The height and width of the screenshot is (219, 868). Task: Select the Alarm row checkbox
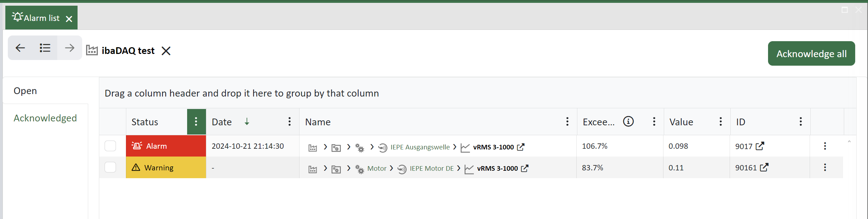(x=110, y=146)
